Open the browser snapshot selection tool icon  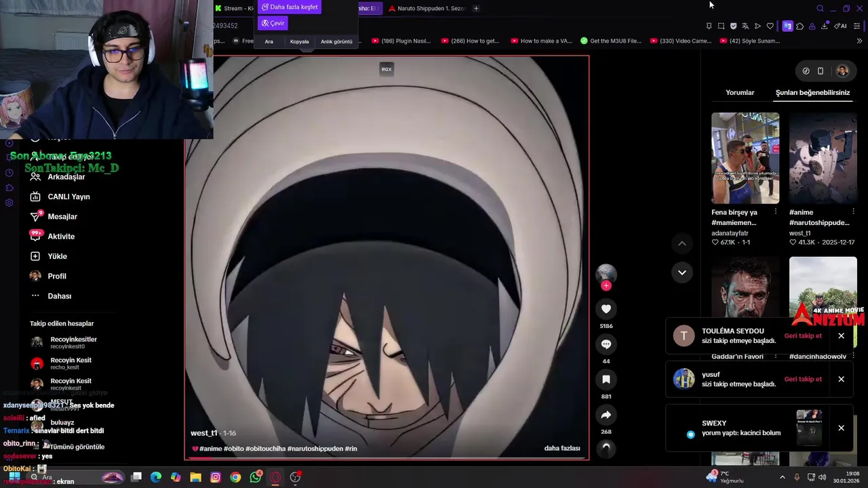click(721, 26)
